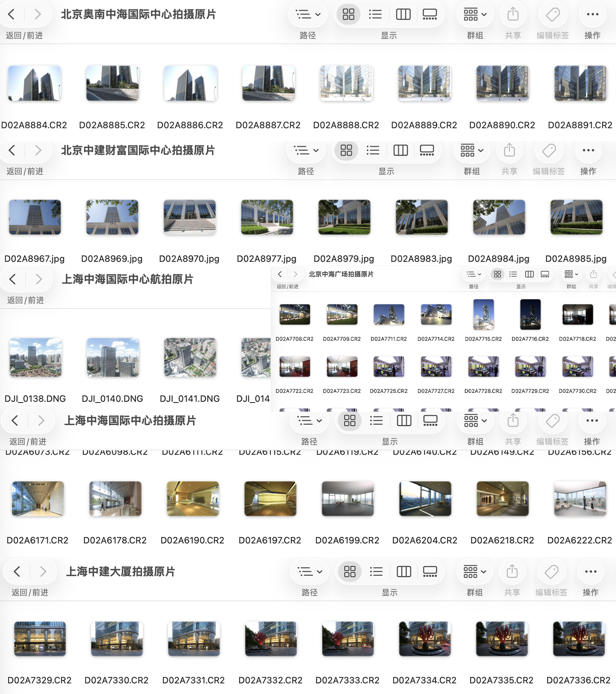Click edit tags icon in 北京奥南中海国际中心拍摄原片 window
The height and width of the screenshot is (694, 616).
(553, 15)
